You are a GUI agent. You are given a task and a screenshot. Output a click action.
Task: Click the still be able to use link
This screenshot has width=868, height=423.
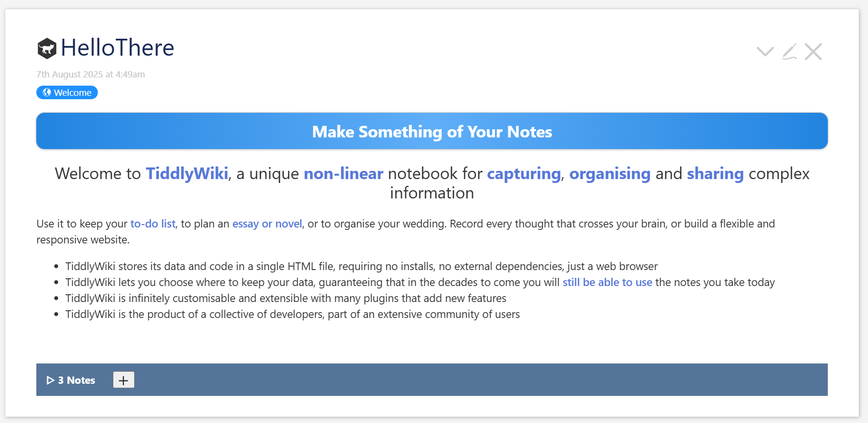[x=607, y=282]
